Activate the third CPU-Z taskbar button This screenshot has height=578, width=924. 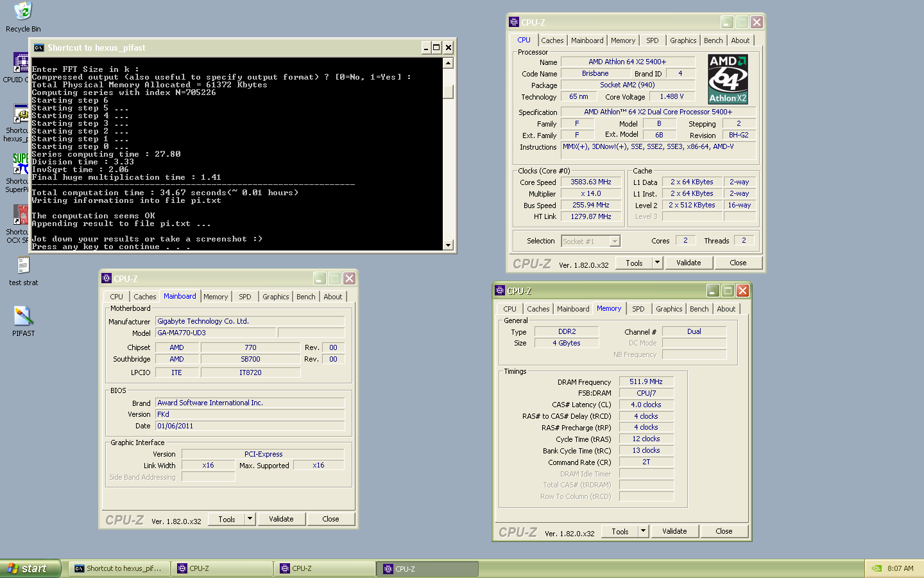428,568
